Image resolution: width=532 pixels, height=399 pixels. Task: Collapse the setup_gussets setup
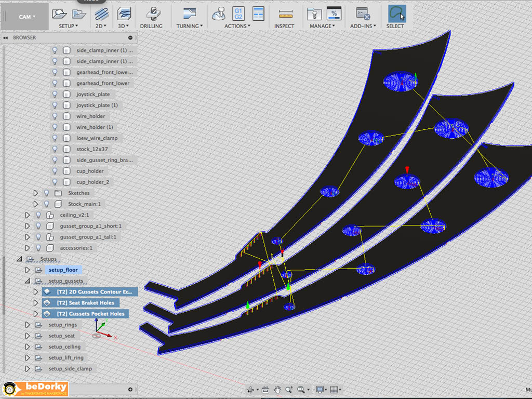click(x=28, y=281)
